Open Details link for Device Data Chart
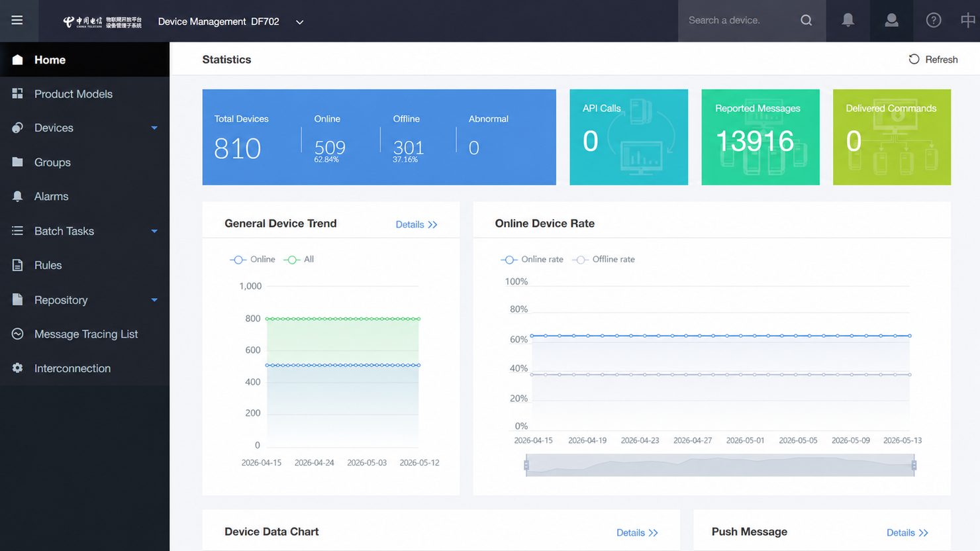 pyautogui.click(x=637, y=532)
